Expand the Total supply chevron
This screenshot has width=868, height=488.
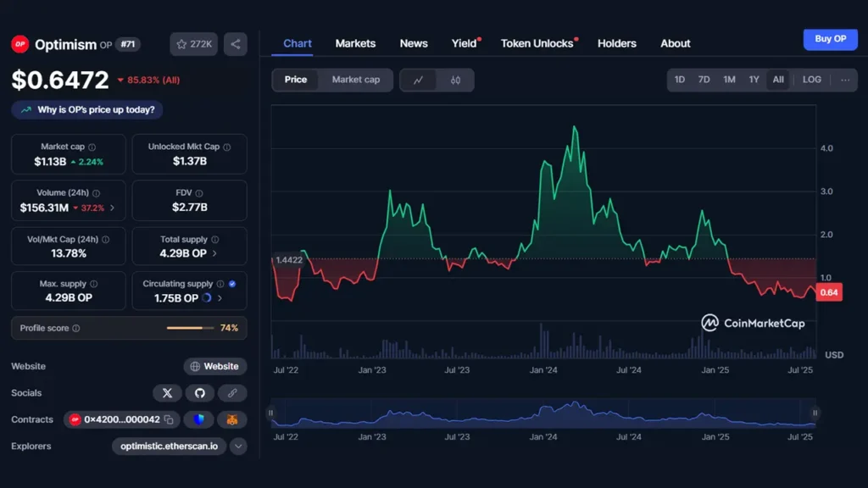coord(214,253)
